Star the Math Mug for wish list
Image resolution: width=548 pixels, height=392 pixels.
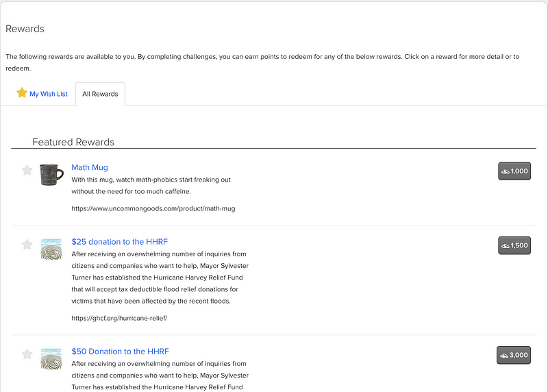pos(27,170)
